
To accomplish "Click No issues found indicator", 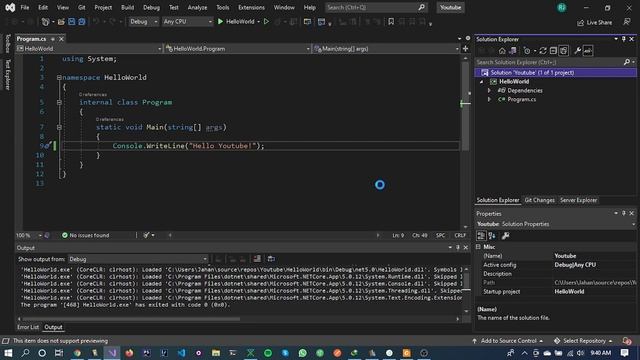I will 85,235.
